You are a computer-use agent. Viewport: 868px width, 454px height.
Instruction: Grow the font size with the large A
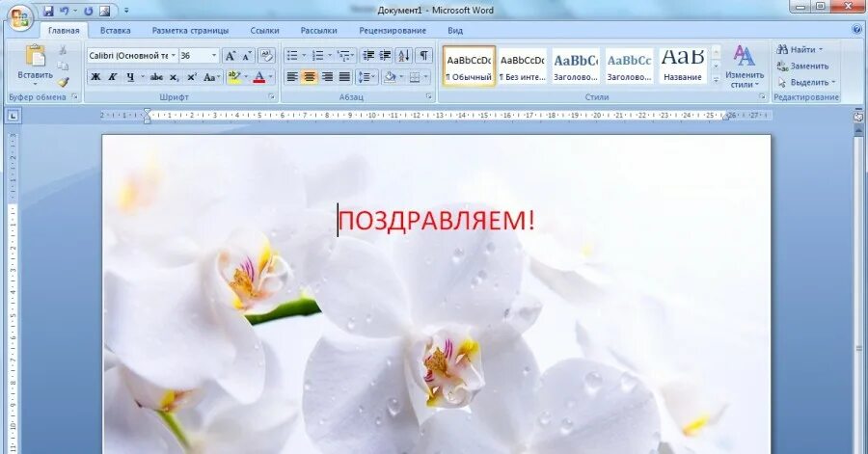click(230, 56)
